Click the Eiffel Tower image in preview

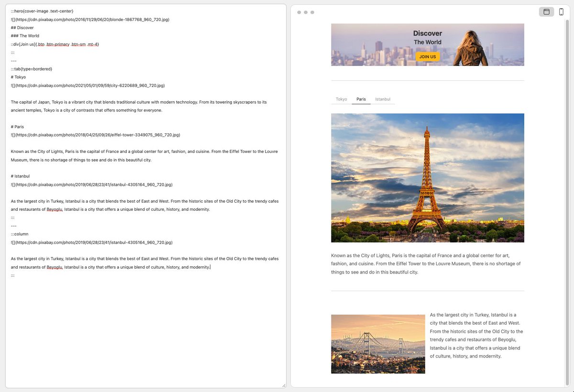tap(428, 178)
